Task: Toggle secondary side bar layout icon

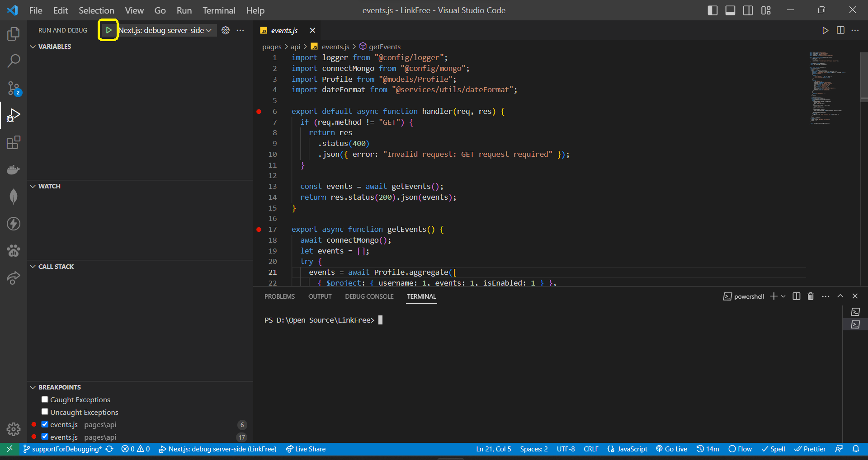Action: (x=748, y=10)
